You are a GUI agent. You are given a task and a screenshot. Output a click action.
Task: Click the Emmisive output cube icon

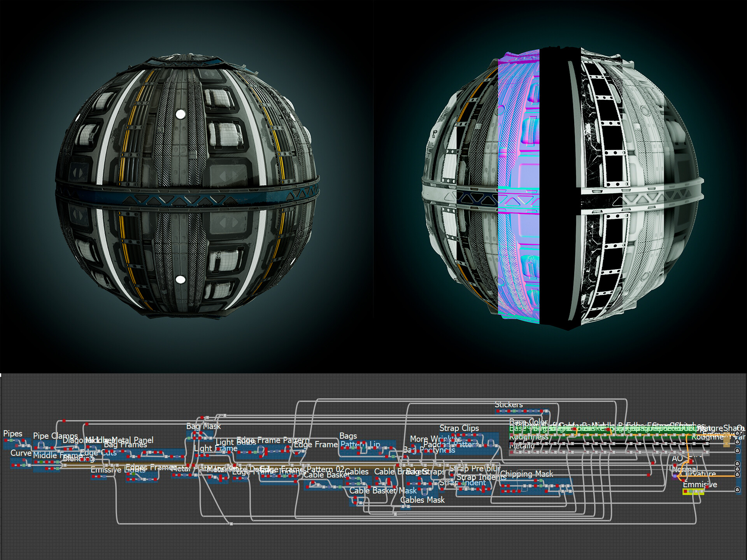pos(738,490)
